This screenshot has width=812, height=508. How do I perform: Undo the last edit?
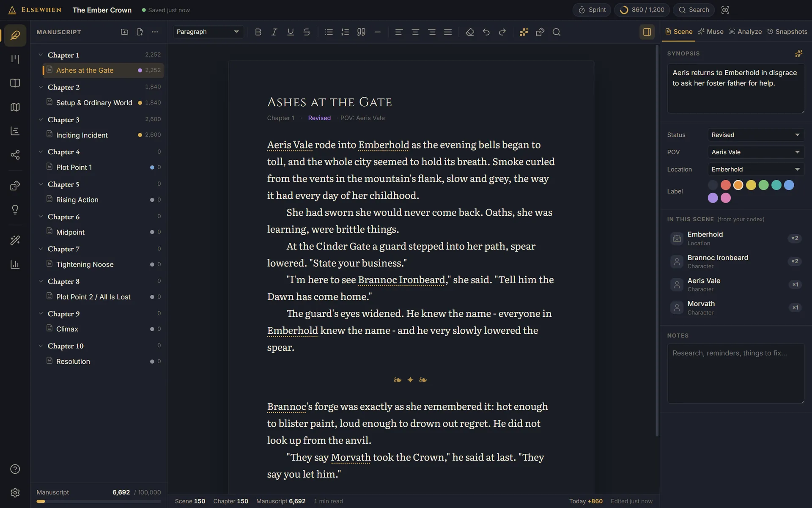486,32
